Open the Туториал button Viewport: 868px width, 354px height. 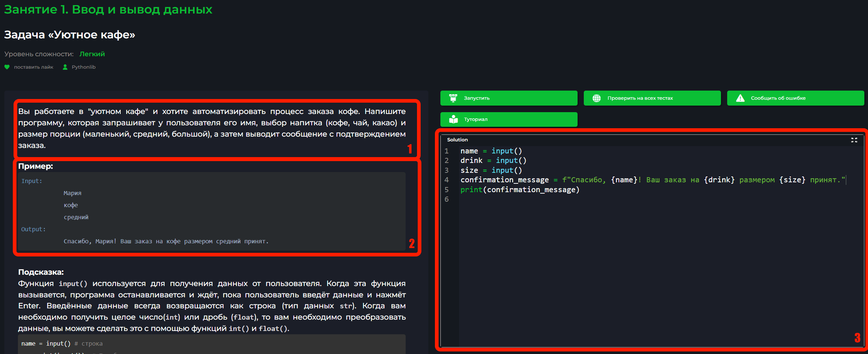[509, 119]
